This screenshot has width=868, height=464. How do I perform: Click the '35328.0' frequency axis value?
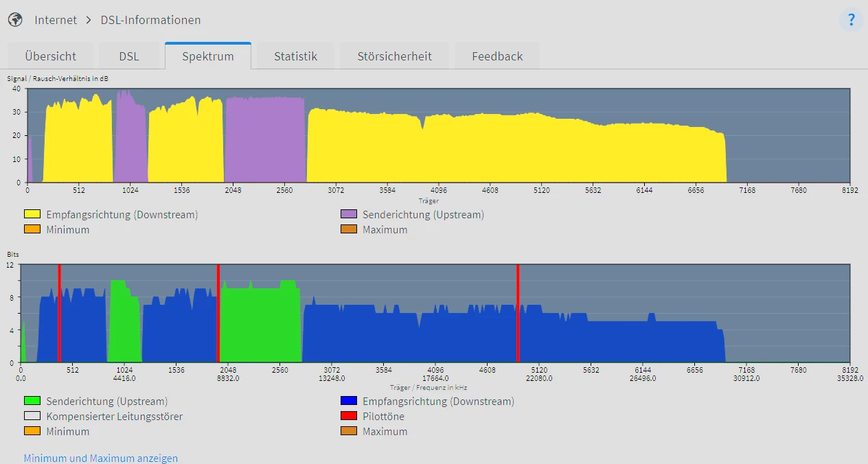coord(849,378)
